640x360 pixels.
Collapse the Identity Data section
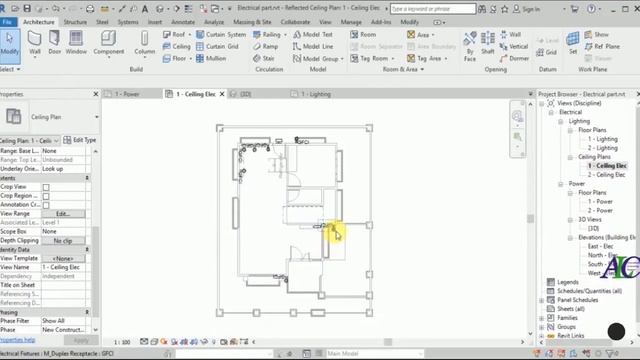[87, 249]
